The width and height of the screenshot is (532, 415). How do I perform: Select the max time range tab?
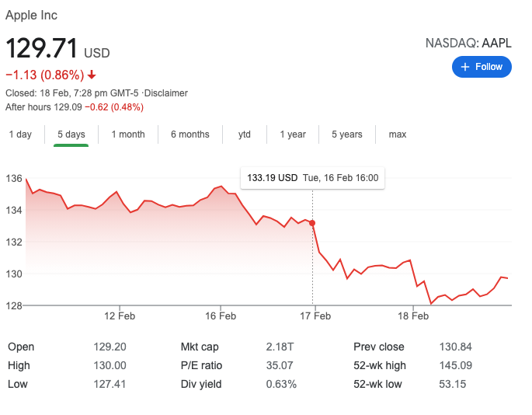tap(398, 134)
